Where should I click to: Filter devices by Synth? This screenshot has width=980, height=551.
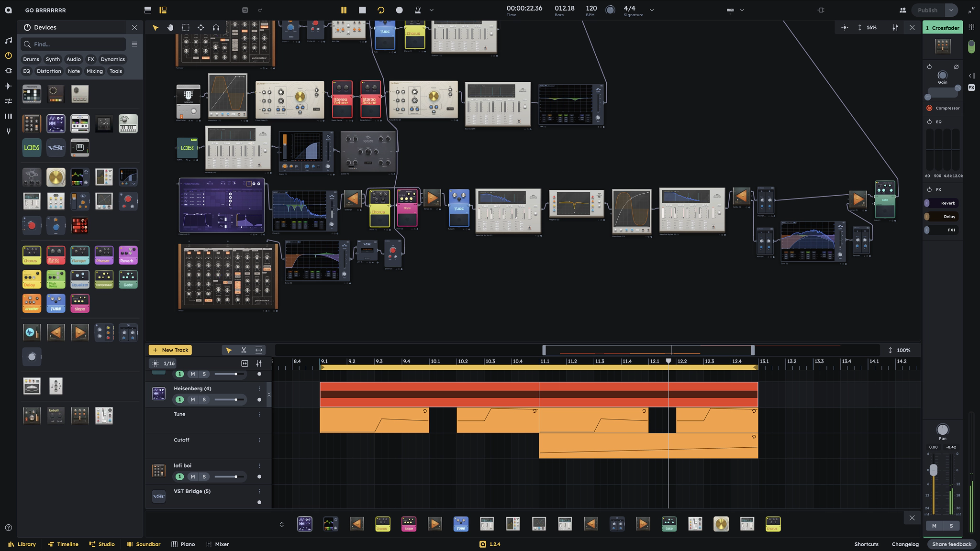click(x=53, y=59)
